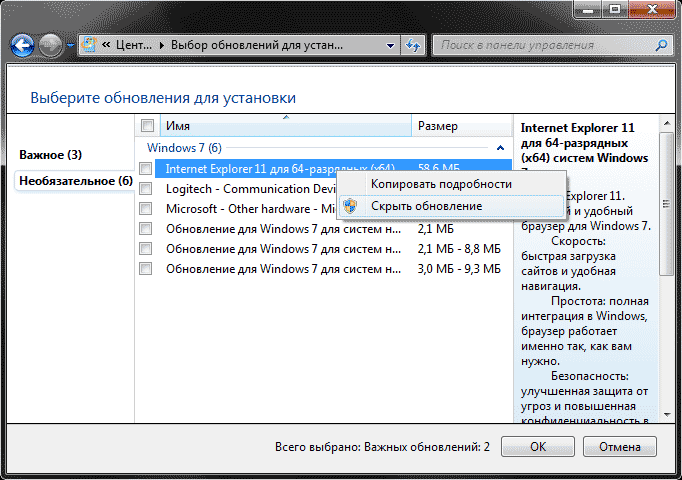
Task: Sort updates by the Имя column
Action: coord(286,126)
